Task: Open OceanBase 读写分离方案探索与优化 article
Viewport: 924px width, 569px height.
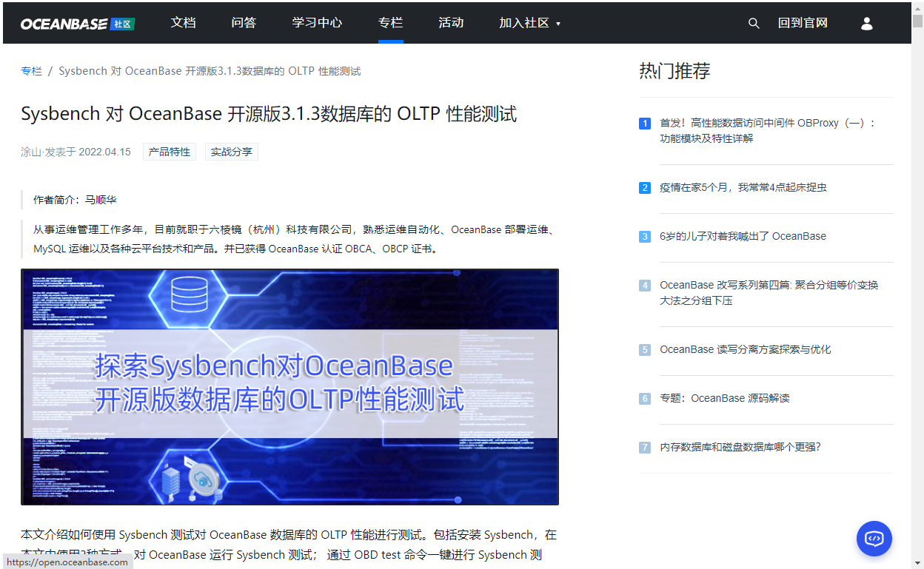Action: [746, 350]
